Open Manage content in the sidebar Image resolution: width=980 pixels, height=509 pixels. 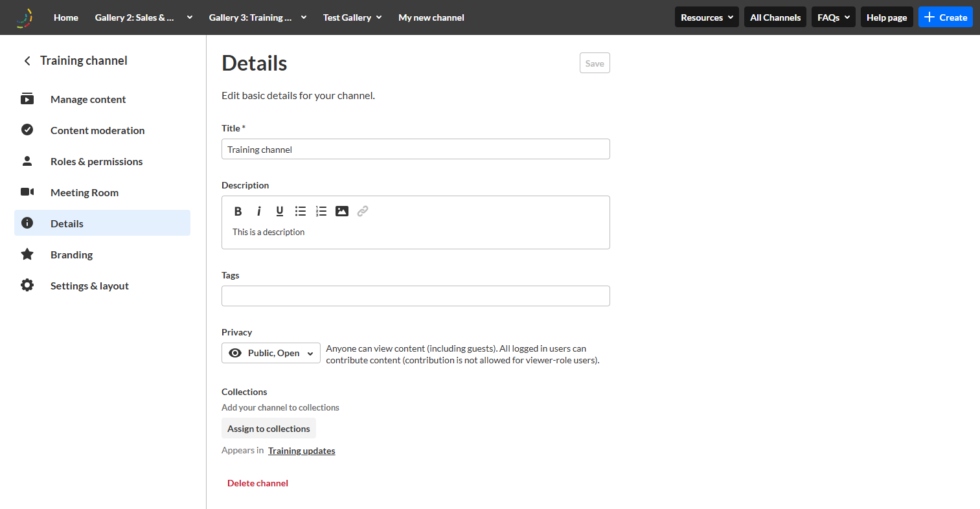(x=102, y=99)
